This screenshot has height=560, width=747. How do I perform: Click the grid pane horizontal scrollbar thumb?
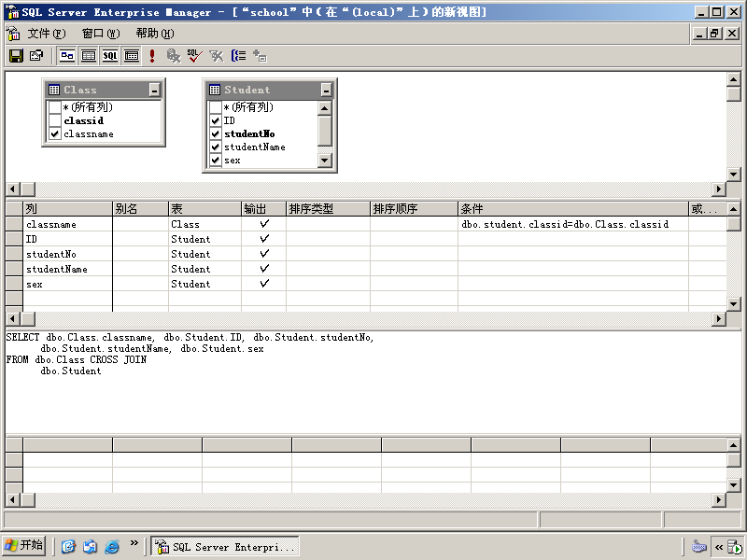[28, 318]
